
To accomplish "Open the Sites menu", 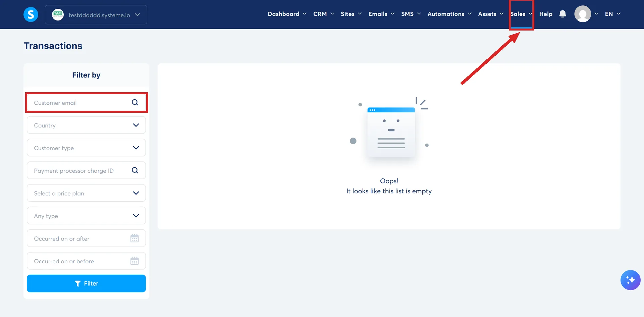I will click(351, 14).
